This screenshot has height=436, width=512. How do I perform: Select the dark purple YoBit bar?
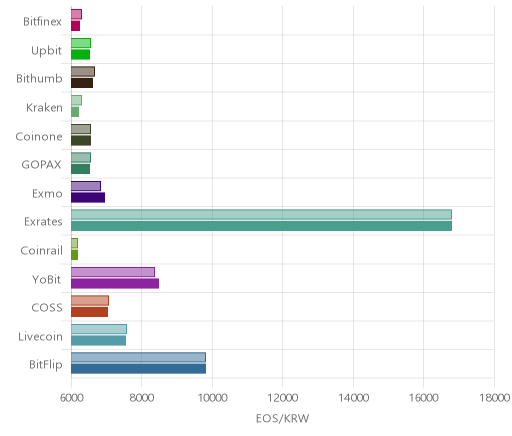tap(115, 283)
